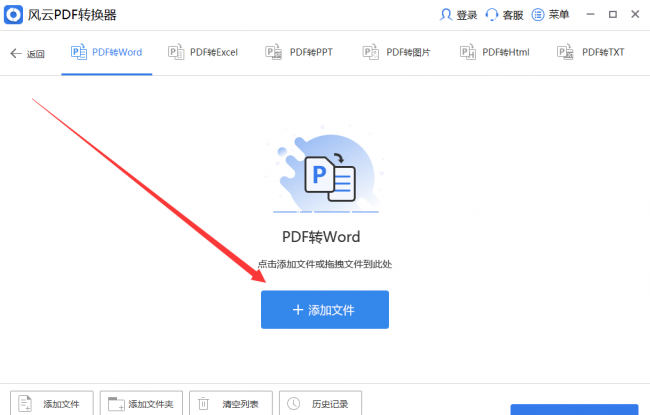Open the PDF转图片 tab
Viewport: 650px width, 415px height.
tap(396, 53)
